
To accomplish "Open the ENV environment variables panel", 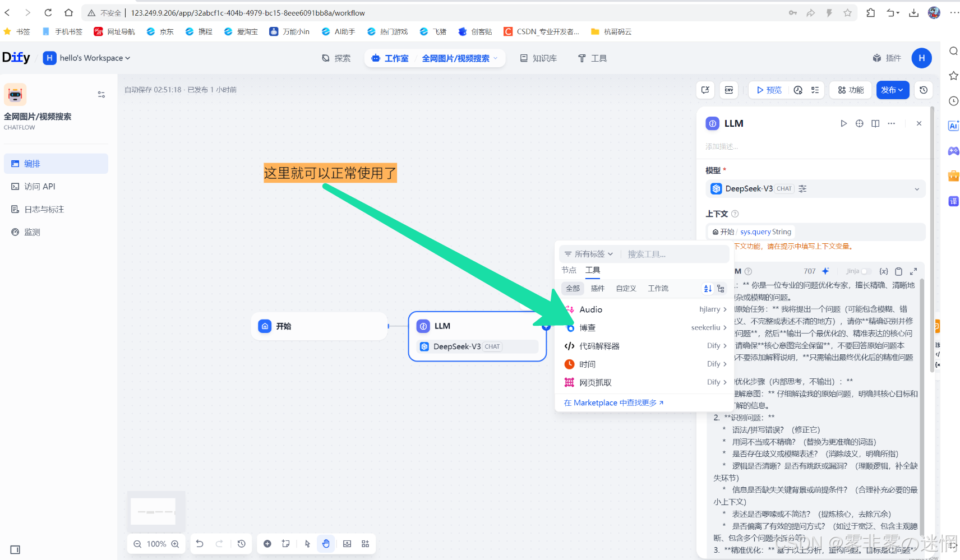I will 729,90.
